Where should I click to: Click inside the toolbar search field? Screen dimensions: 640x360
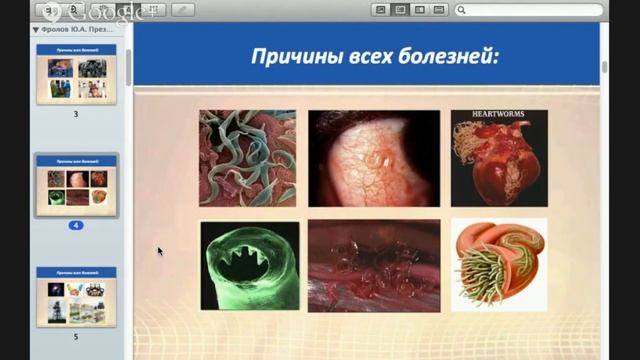529,10
